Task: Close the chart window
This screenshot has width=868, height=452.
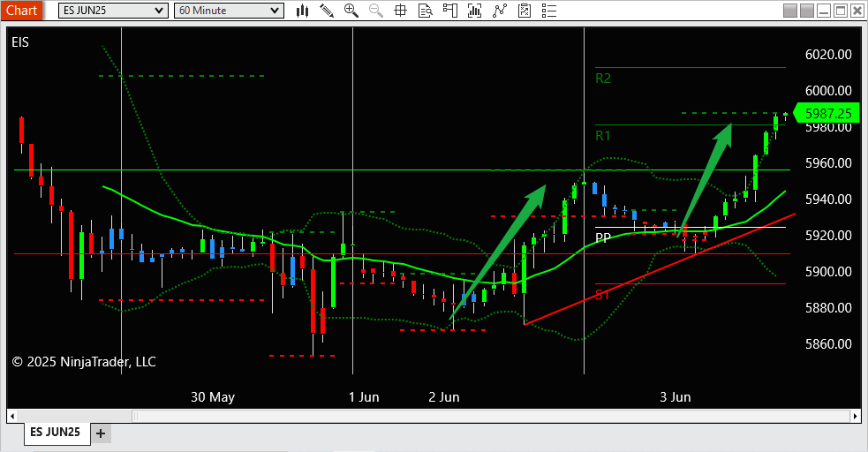Action: pos(857,11)
